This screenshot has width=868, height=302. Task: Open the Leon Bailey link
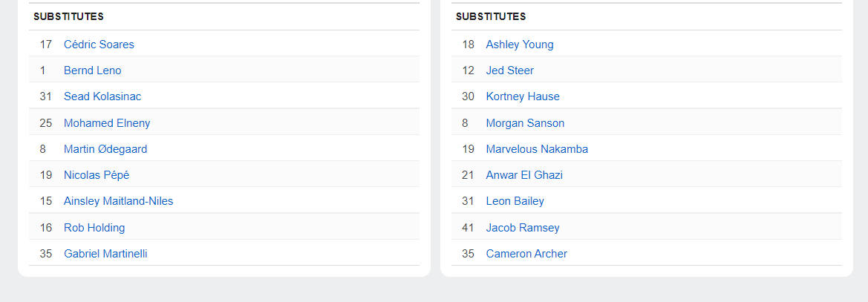(515, 201)
